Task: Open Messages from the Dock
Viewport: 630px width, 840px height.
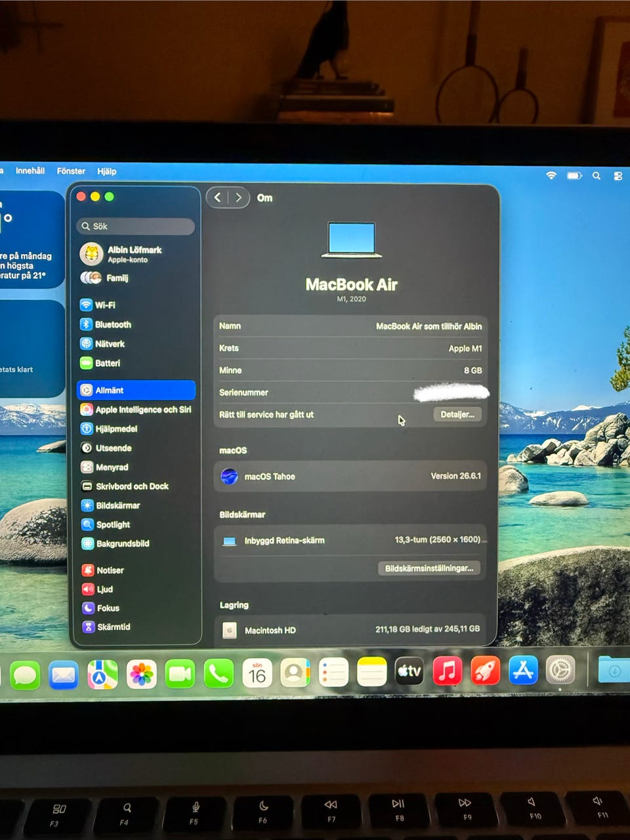Action: [x=25, y=675]
